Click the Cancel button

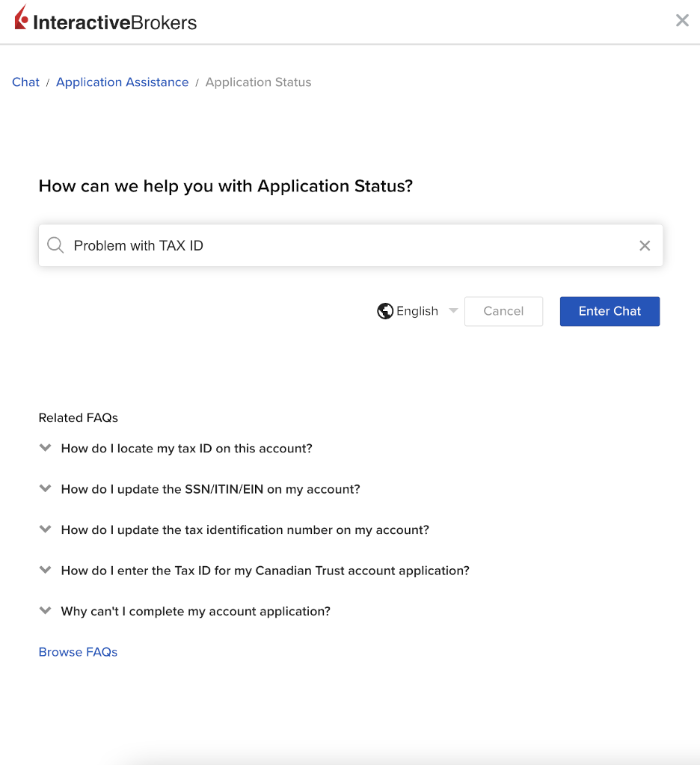click(503, 311)
